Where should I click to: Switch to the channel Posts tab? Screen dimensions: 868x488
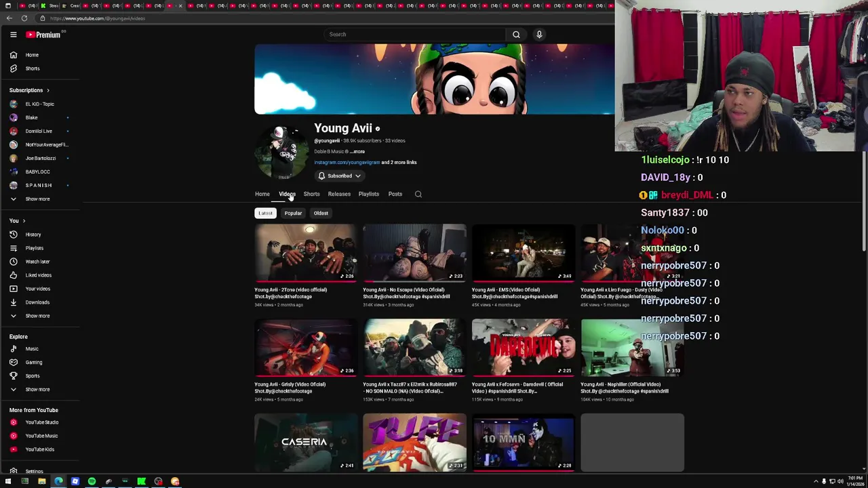coord(395,195)
